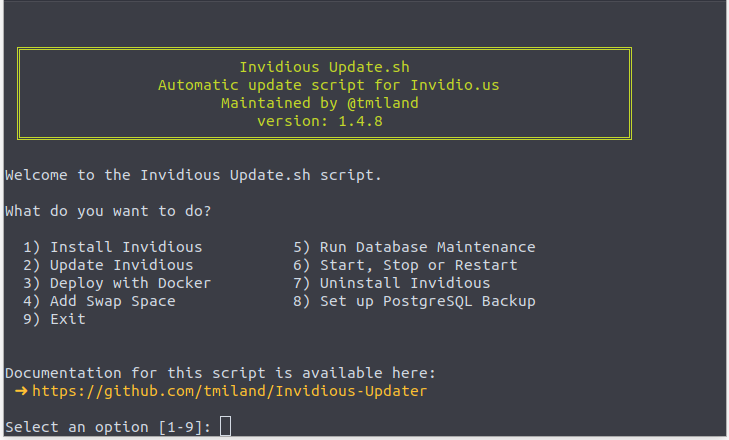Screen dimensions: 729x440
Task: Click menu option 2) Update Invidious
Action: click(108, 265)
